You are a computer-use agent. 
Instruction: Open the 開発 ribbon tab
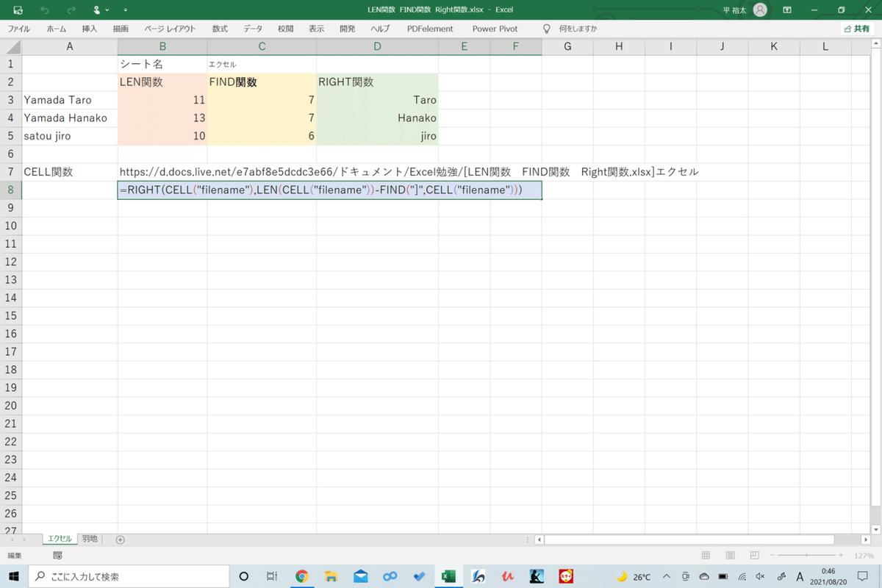(x=348, y=29)
